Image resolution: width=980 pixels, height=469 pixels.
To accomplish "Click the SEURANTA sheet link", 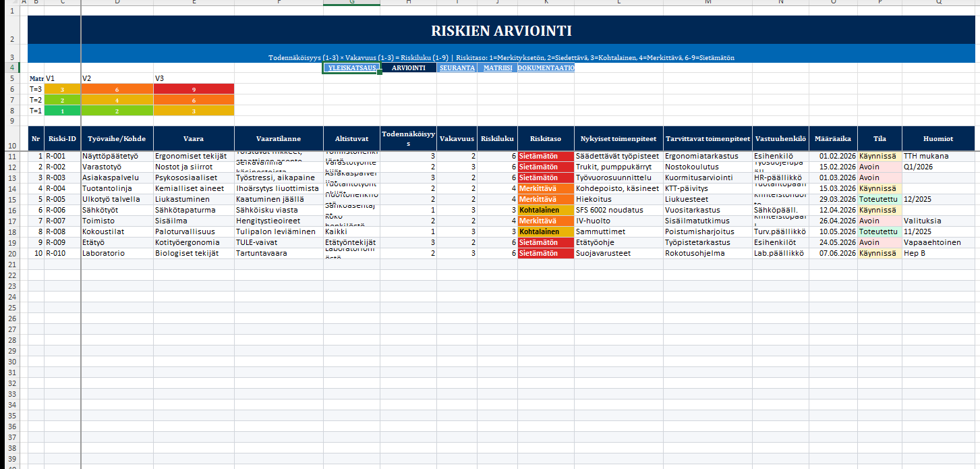I will 457,68.
